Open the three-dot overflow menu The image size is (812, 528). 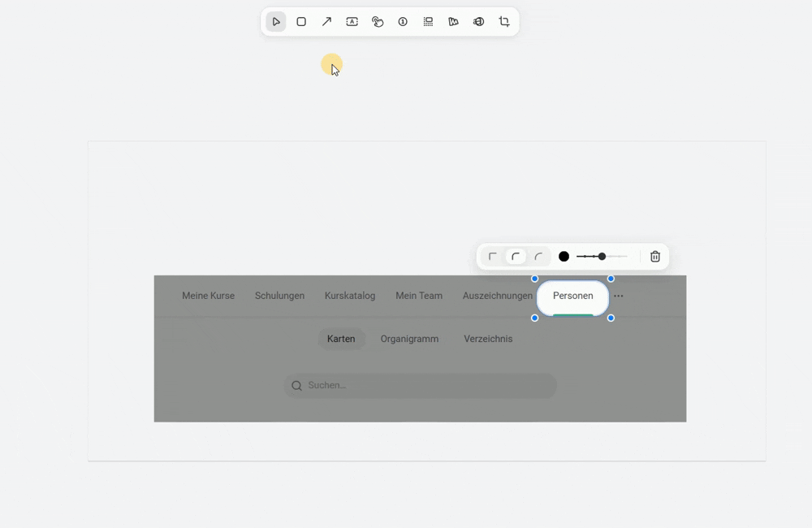click(619, 296)
